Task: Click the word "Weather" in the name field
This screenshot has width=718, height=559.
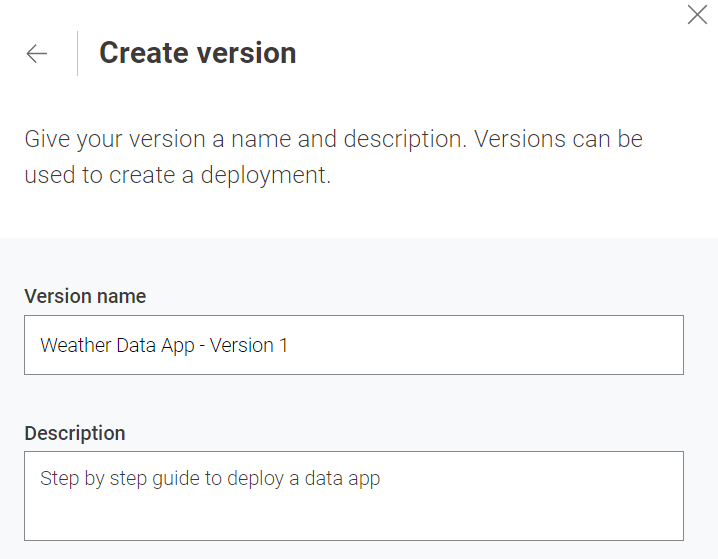Action: pyautogui.click(x=74, y=345)
